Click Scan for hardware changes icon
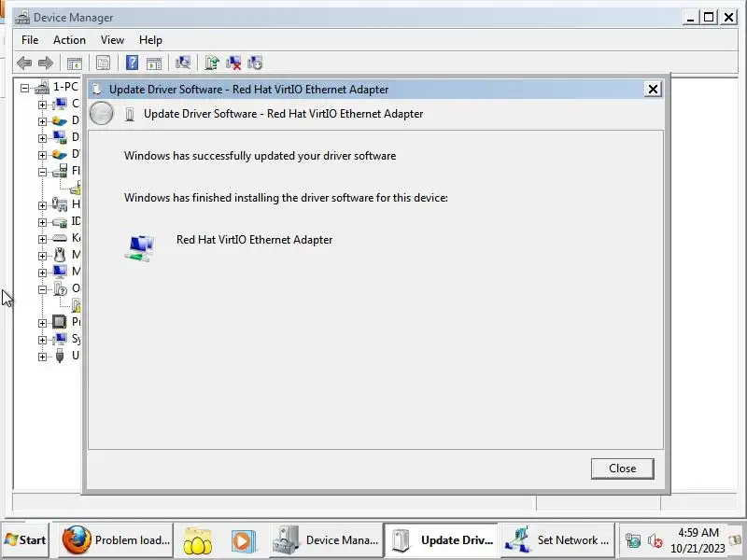Screen dimensions: 747x560 click(x=183, y=63)
